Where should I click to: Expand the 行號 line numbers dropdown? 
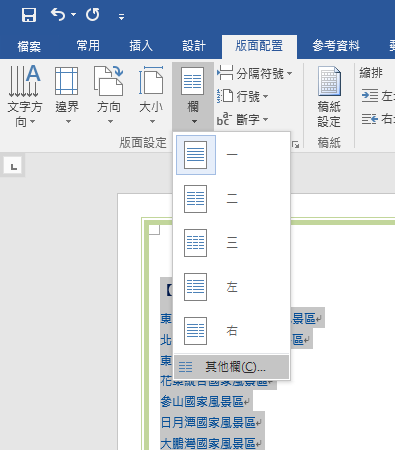pos(243,97)
